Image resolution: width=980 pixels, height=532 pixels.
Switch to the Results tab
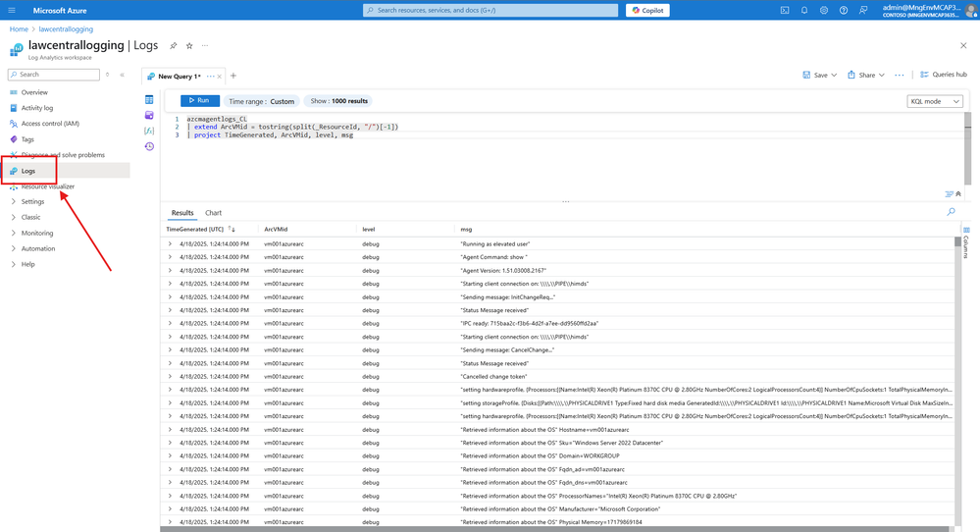182,213
